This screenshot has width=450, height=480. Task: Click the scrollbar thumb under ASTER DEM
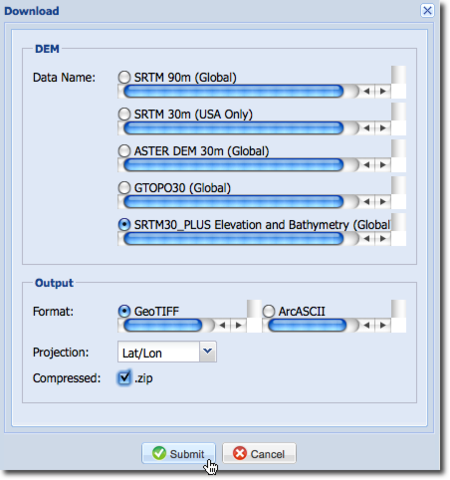[233, 165]
